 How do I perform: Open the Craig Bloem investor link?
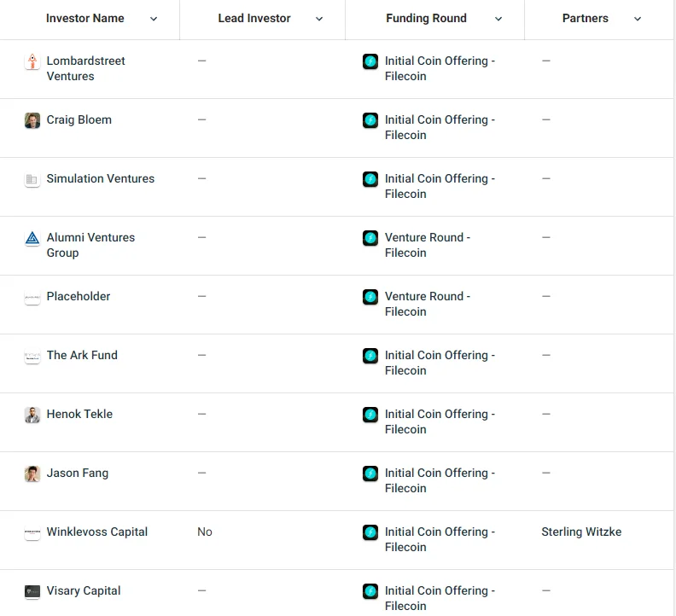pos(79,119)
